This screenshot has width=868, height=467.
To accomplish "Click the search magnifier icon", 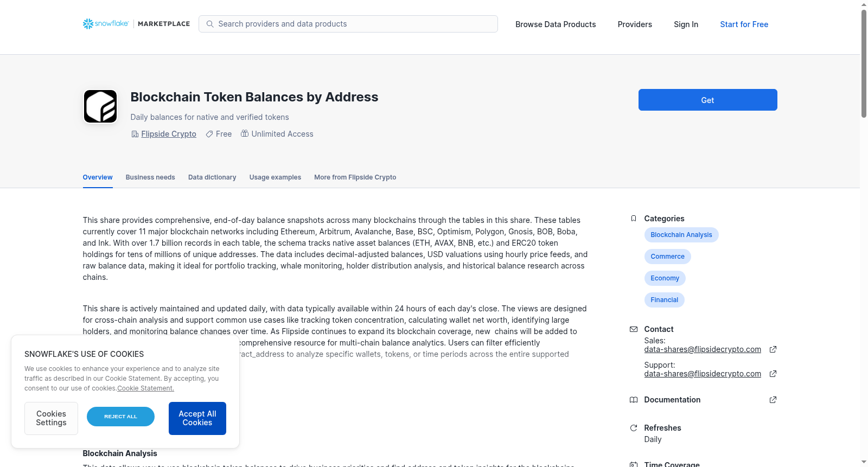I will coord(210,24).
